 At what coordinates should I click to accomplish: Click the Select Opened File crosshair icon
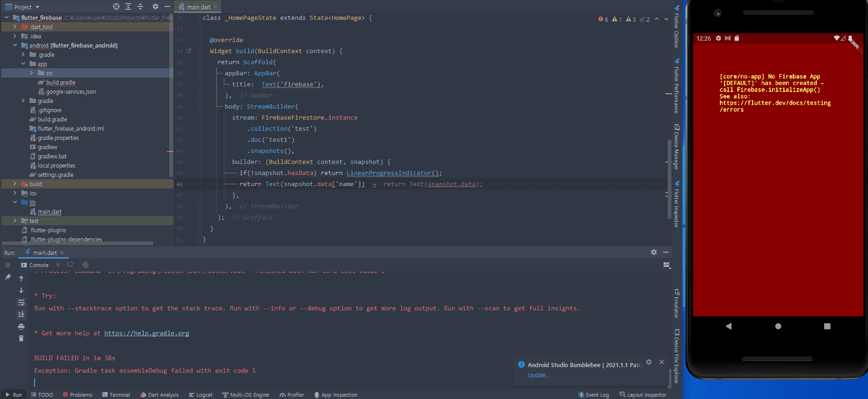pyautogui.click(x=116, y=6)
